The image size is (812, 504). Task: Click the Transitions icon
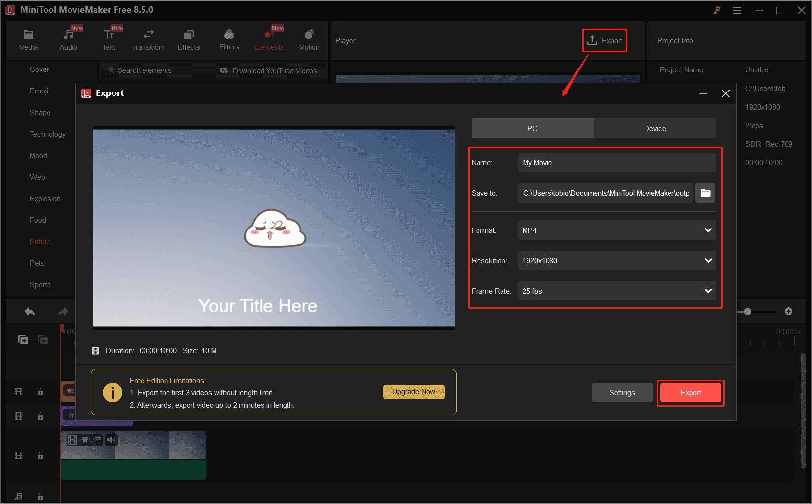click(148, 39)
